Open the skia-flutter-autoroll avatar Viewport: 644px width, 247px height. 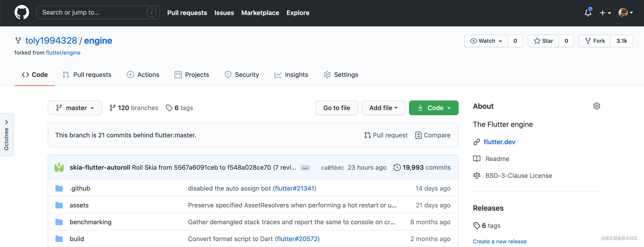pos(59,167)
